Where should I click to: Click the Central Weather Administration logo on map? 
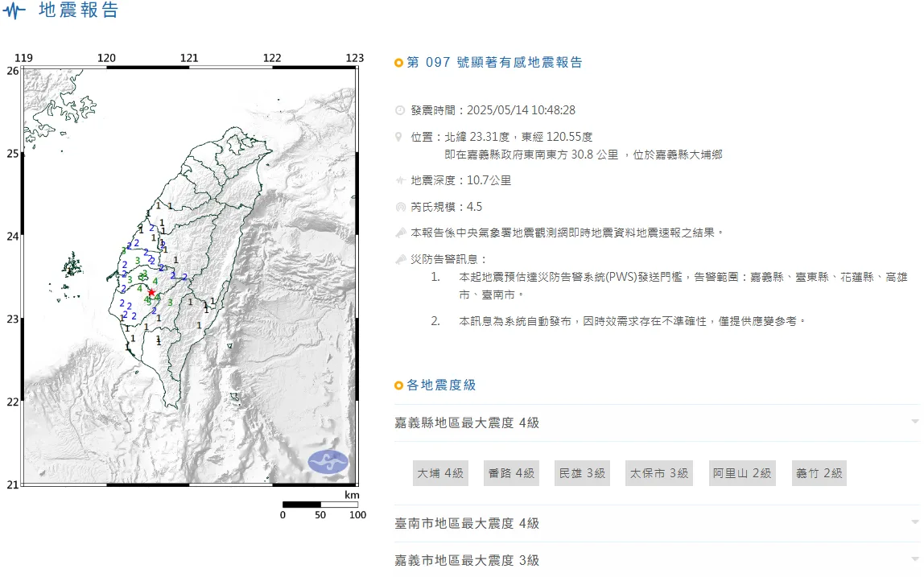(328, 462)
